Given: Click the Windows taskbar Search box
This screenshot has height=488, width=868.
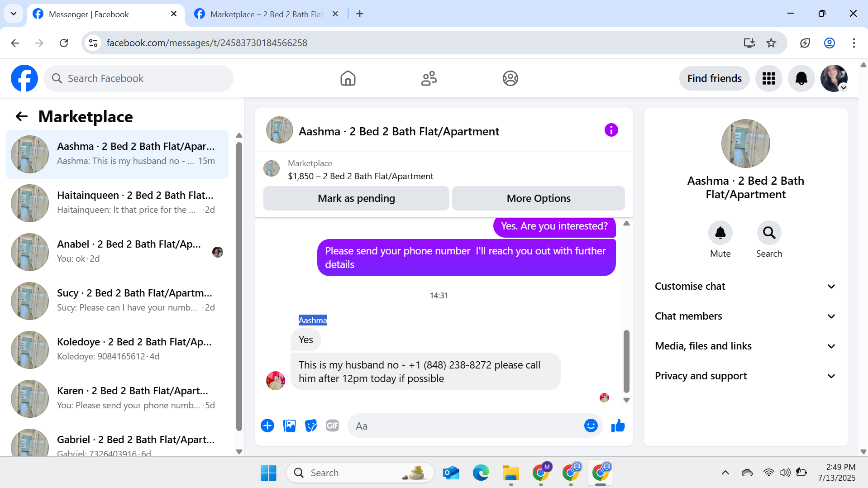Looking at the screenshot, I should (360, 473).
